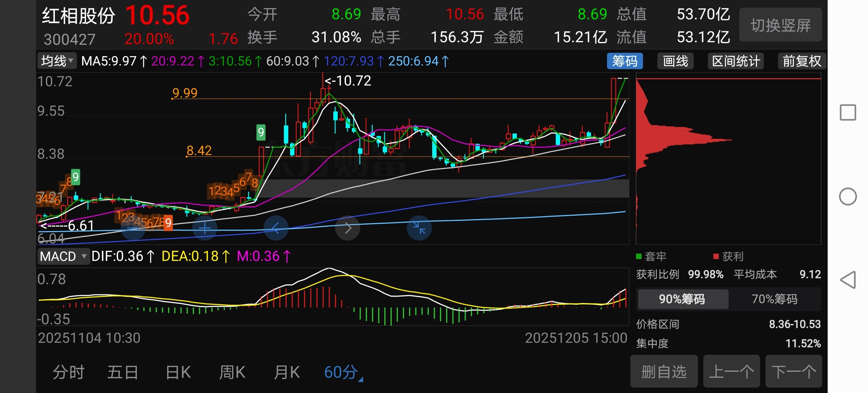868x393 pixels.
Task: Open the MACD indicator dropdown
Action: click(63, 257)
